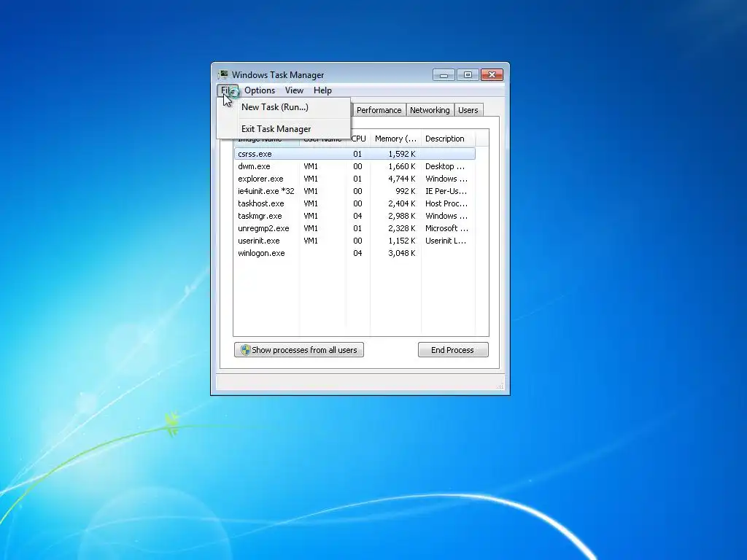
Task: Click the End Process button
Action: 453,350
